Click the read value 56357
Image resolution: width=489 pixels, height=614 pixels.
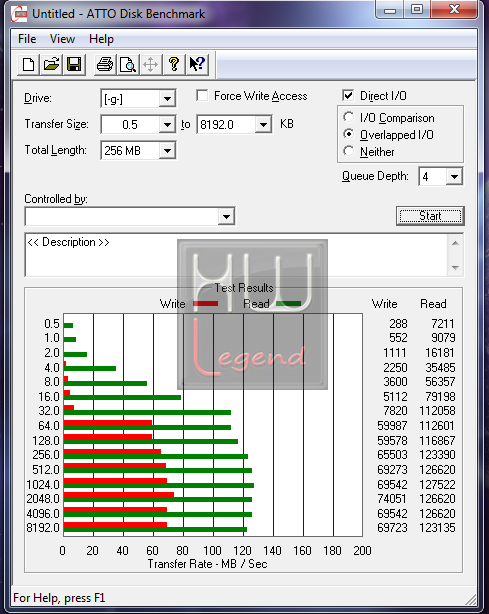(x=440, y=382)
